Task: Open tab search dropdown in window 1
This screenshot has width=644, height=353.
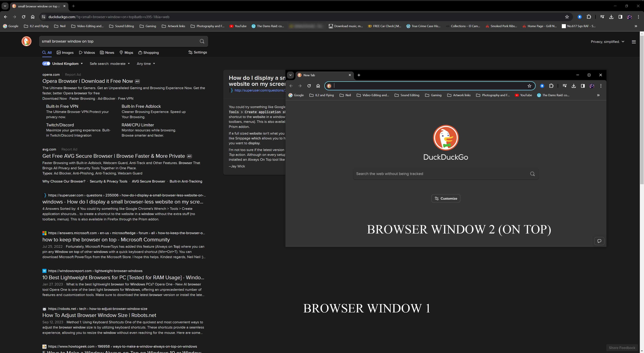Action: click(x=5, y=6)
